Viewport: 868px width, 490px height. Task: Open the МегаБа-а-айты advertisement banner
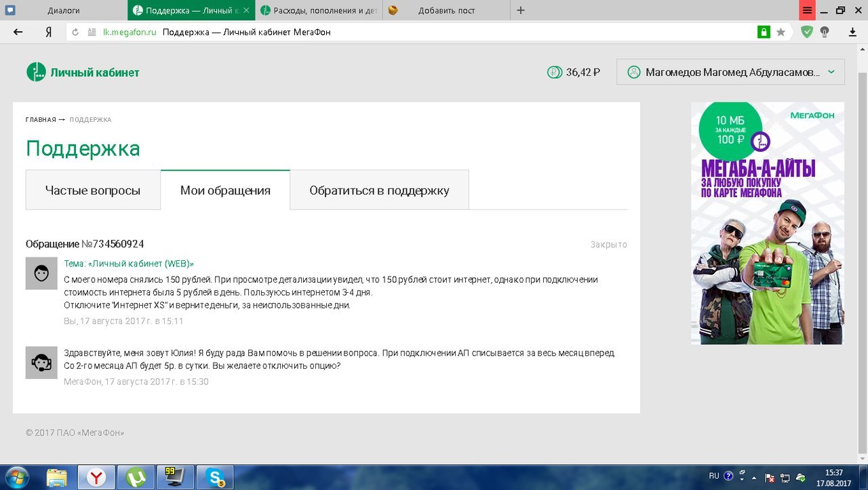[x=768, y=223]
